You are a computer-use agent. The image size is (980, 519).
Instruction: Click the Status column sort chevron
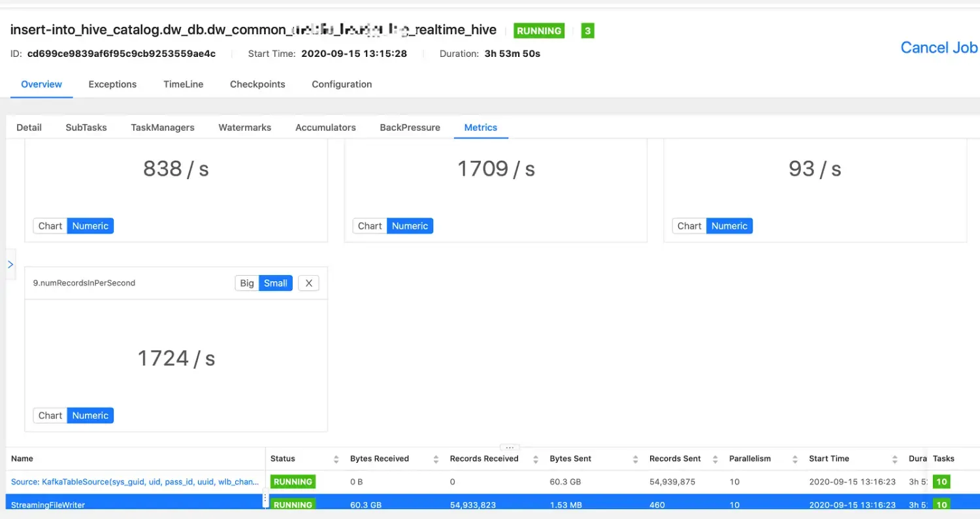(x=336, y=458)
